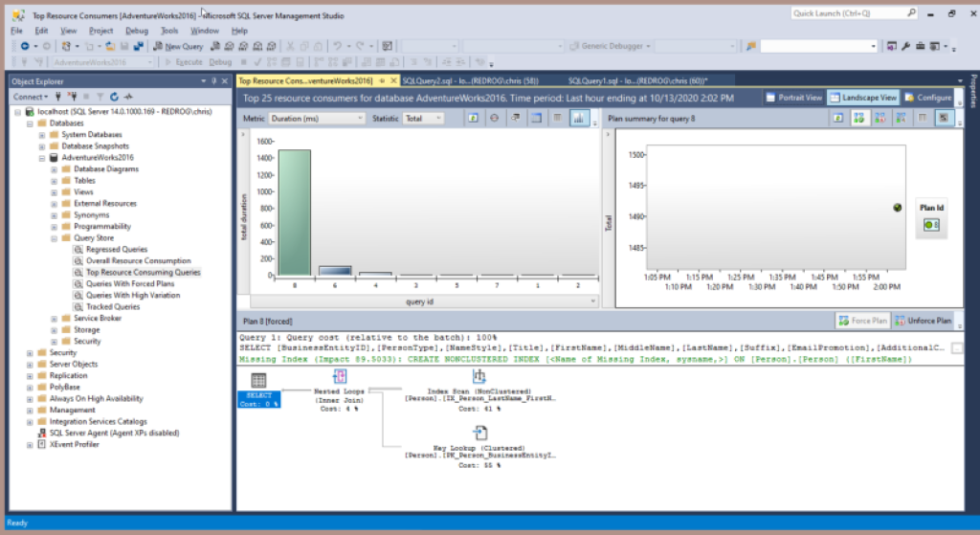This screenshot has height=535, width=980.
Task: Expand the Server Objects node
Action: pyautogui.click(x=30, y=365)
